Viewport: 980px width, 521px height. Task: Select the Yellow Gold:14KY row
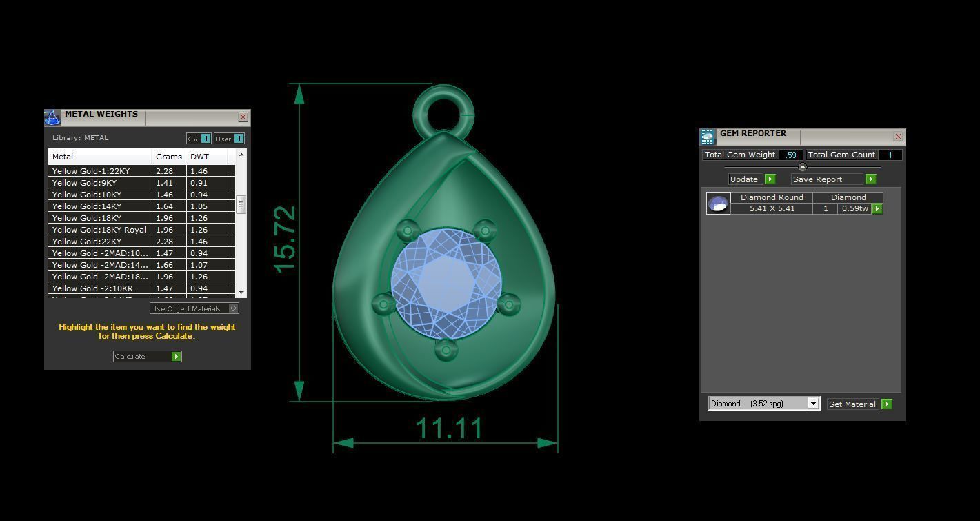tap(141, 206)
